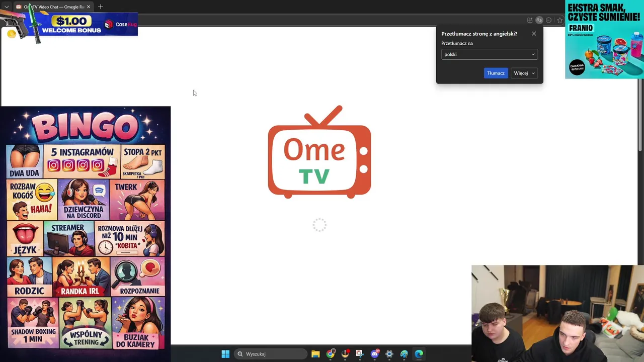This screenshot has height=362, width=644.
Task: Close the OmeTV browser tab
Action: pyautogui.click(x=89, y=7)
